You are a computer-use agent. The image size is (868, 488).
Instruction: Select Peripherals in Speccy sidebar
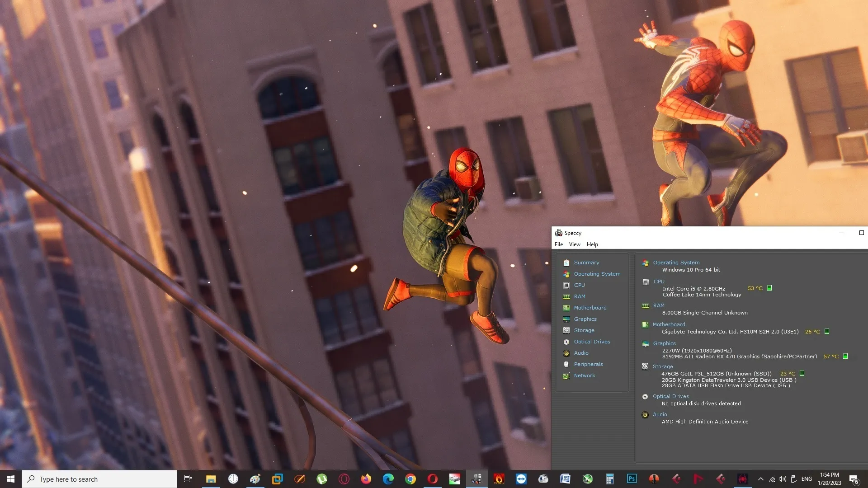(x=588, y=364)
